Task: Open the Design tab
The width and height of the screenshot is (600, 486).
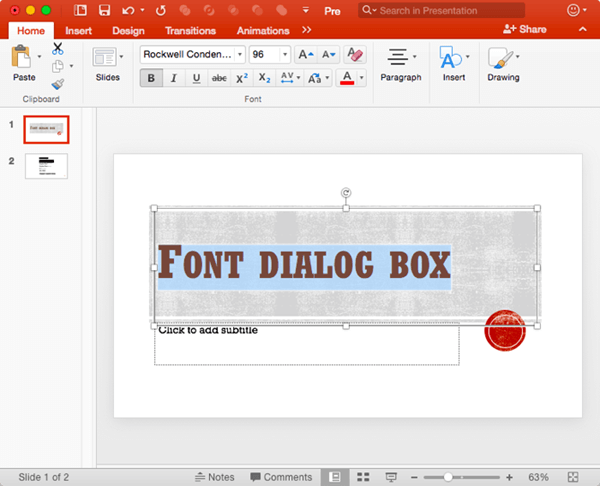Action: tap(128, 30)
